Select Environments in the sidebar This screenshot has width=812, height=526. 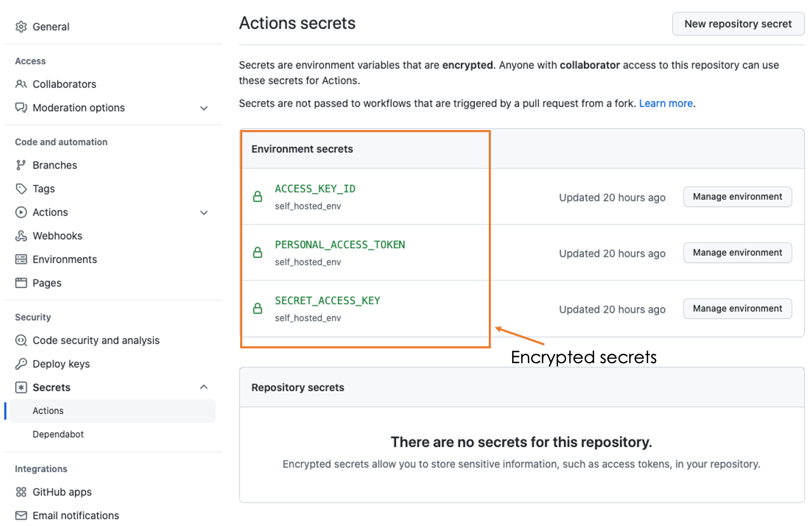coord(65,260)
